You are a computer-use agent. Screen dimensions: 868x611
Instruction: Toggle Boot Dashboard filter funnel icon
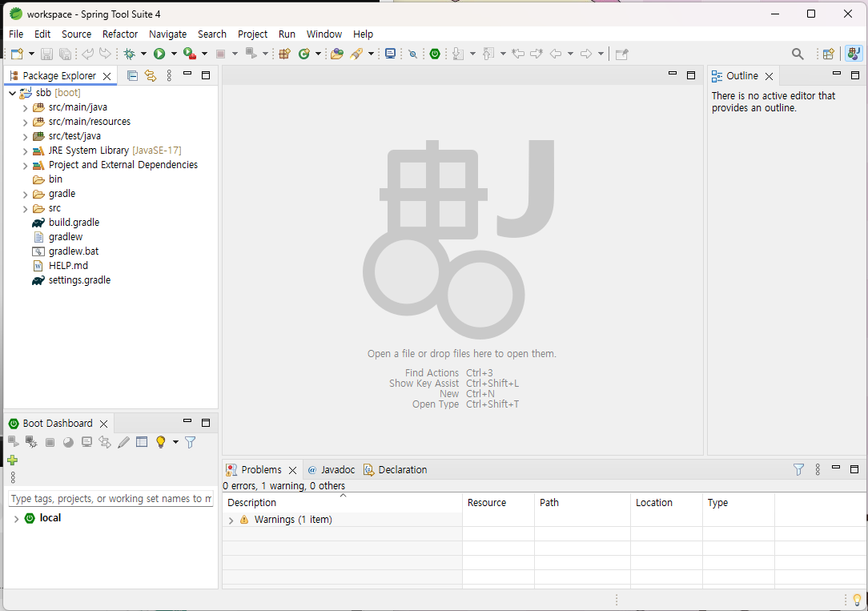point(191,442)
